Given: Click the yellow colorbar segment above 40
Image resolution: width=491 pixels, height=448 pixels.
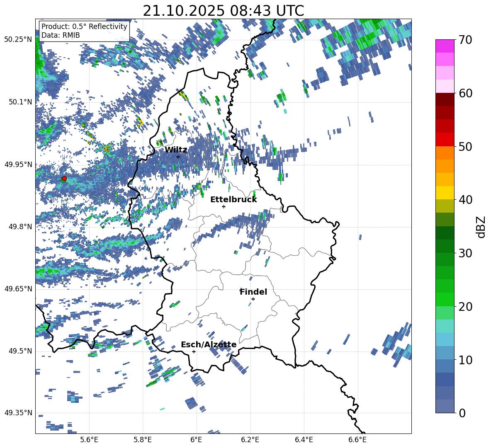Looking at the screenshot, I should (445, 193).
